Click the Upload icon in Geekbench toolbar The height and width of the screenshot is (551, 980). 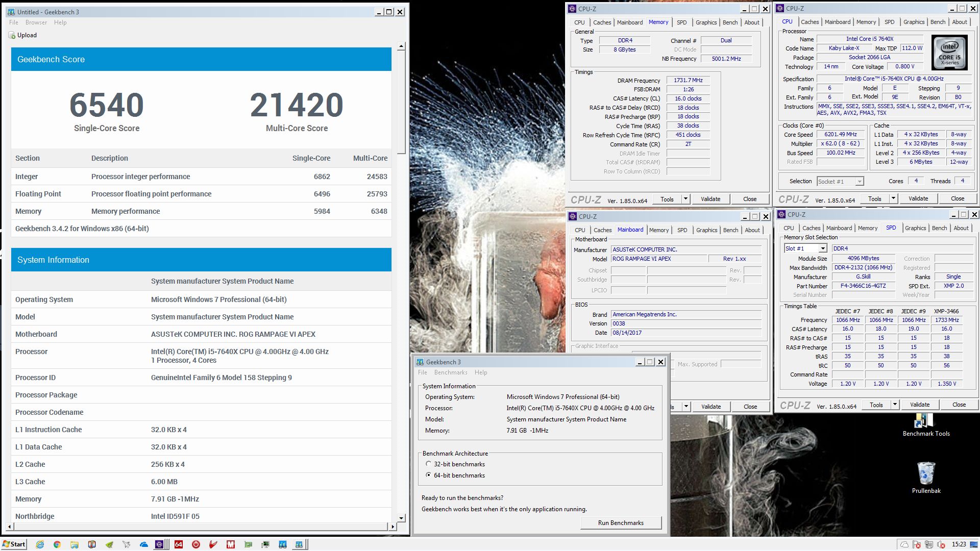[x=12, y=35]
